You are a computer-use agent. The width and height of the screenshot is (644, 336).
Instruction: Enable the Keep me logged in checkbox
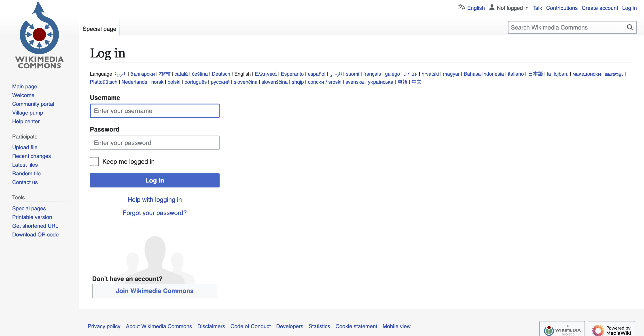[94, 161]
